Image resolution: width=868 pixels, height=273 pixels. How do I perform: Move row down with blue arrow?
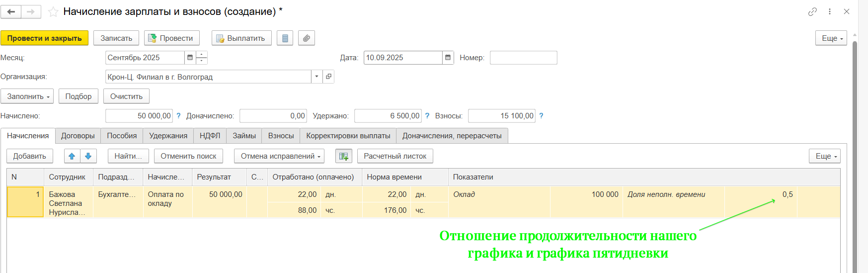click(88, 156)
